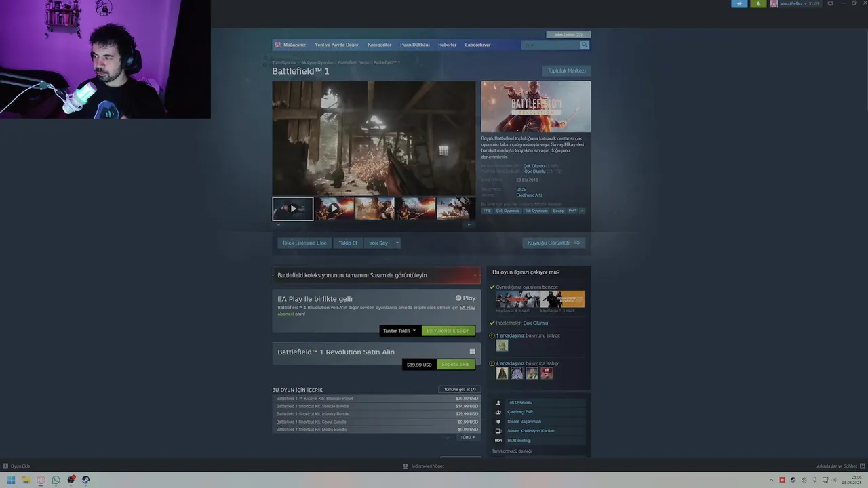This screenshot has width=868, height=488.
Task: Open the Laboratuvar tab
Action: pos(477,45)
